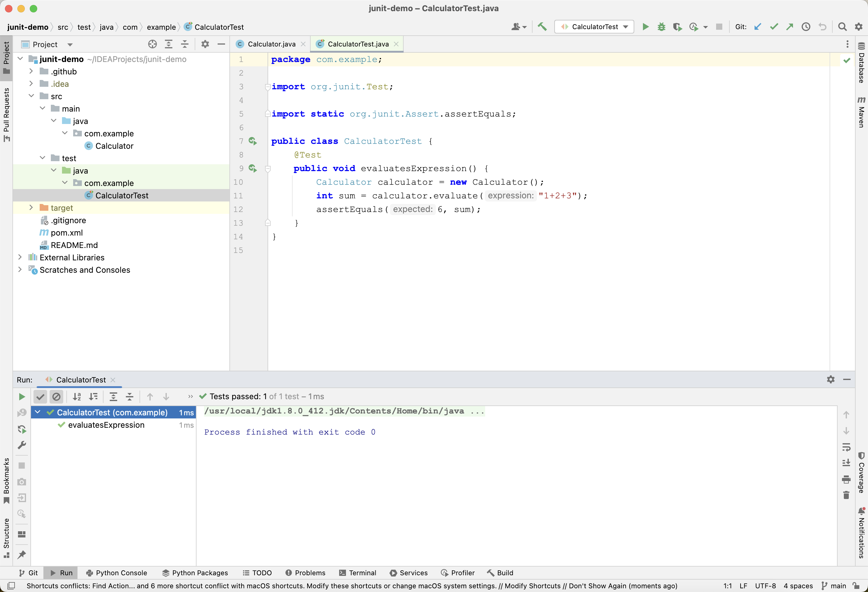Toggle Show Passed tests checkmark button
Viewport: 868px width, 592px height.
click(40, 397)
